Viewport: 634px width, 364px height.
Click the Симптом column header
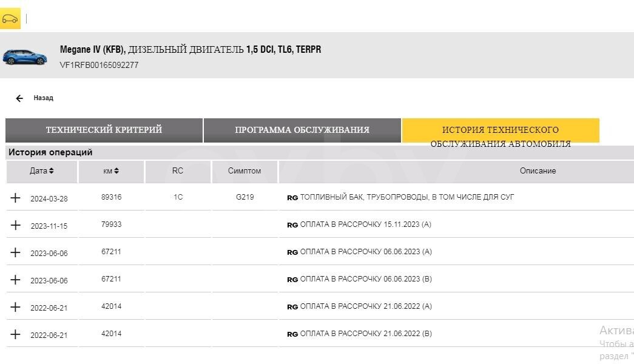click(244, 171)
